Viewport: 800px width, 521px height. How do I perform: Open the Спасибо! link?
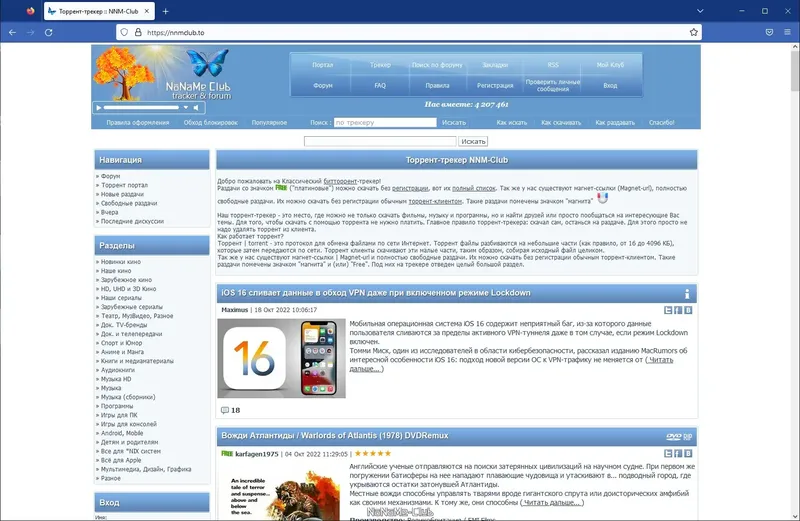661,122
